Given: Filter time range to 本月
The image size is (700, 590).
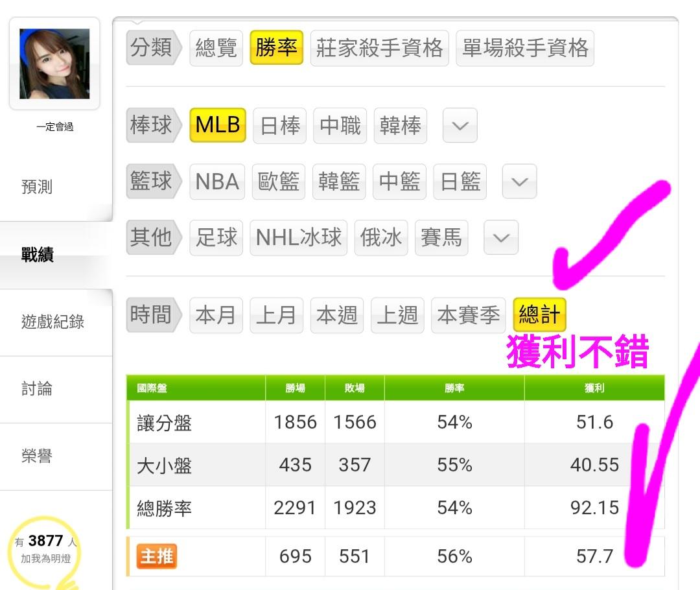Looking at the screenshot, I should point(216,316).
